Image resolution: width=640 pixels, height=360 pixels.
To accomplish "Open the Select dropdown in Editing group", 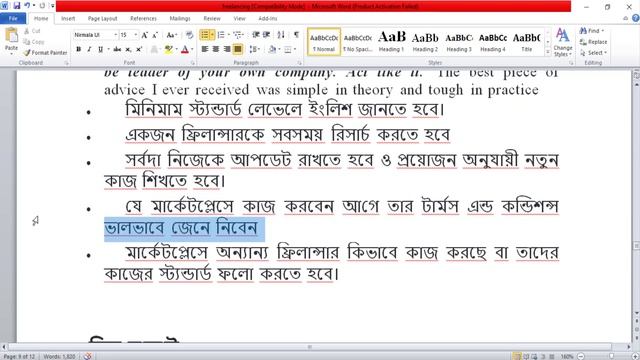I will tap(595, 53).
